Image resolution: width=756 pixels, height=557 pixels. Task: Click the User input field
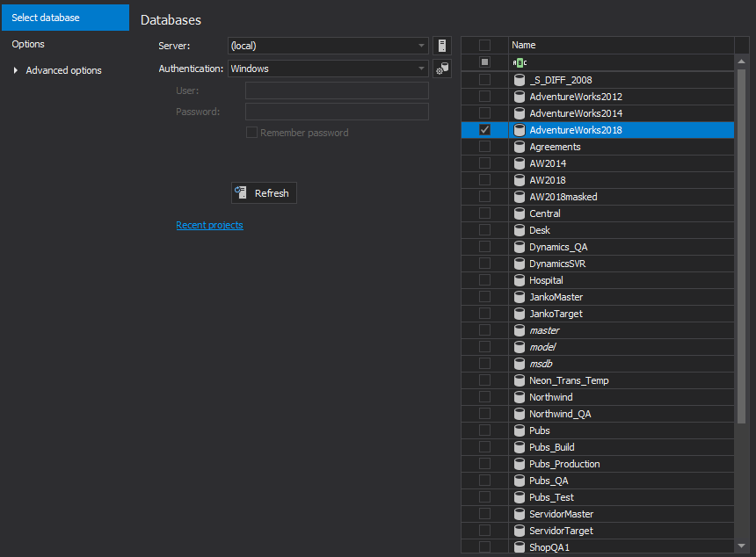(x=337, y=90)
